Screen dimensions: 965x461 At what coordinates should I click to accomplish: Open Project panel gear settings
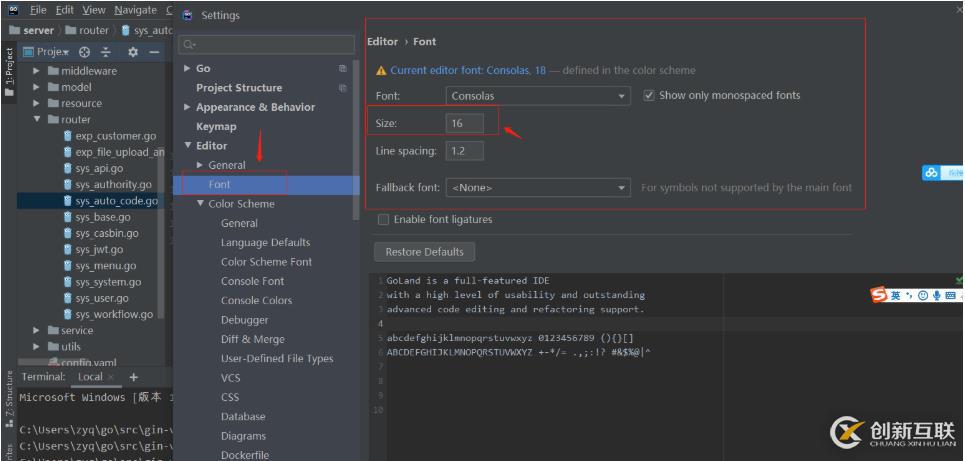(x=132, y=52)
